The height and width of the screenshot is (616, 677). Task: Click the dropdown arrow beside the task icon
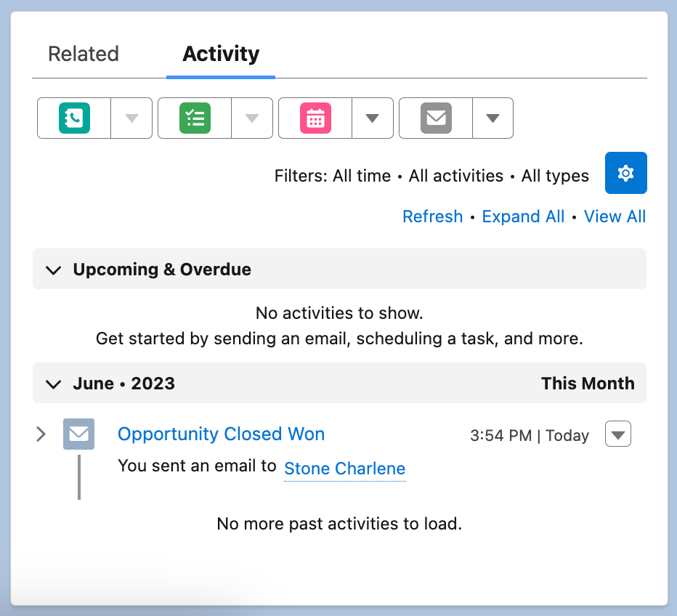point(251,118)
